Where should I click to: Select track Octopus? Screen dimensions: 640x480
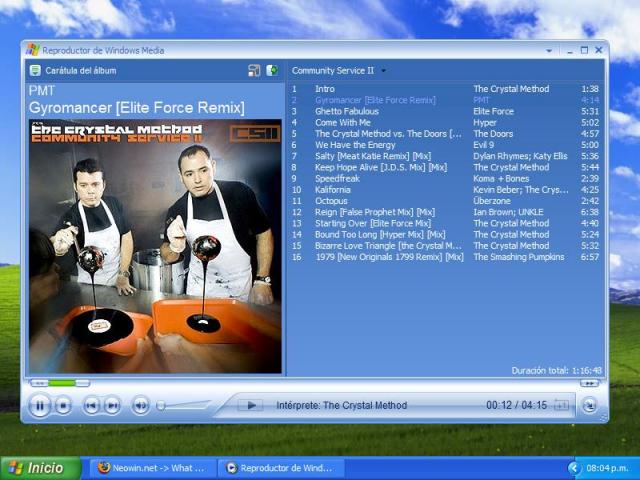445,201
